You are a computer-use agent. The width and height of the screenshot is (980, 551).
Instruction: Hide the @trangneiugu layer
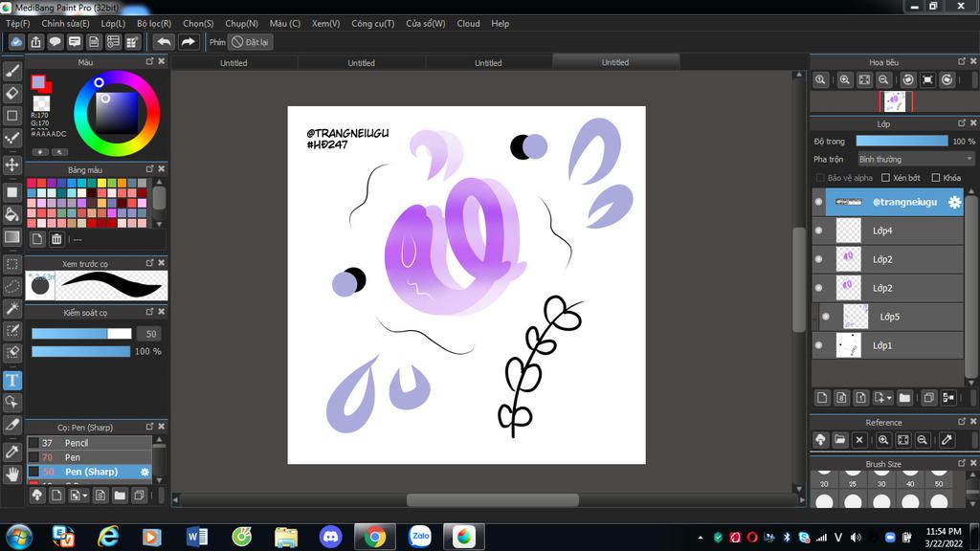[819, 202]
